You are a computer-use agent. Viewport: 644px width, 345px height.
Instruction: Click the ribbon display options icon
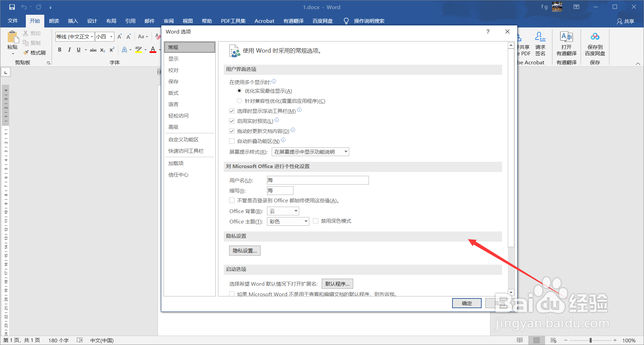[x=576, y=7]
